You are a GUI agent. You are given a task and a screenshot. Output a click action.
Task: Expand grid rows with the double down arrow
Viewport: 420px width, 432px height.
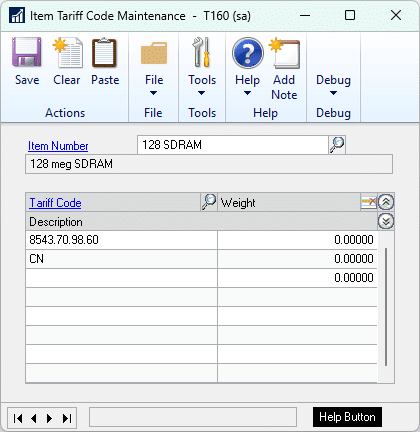[386, 221]
